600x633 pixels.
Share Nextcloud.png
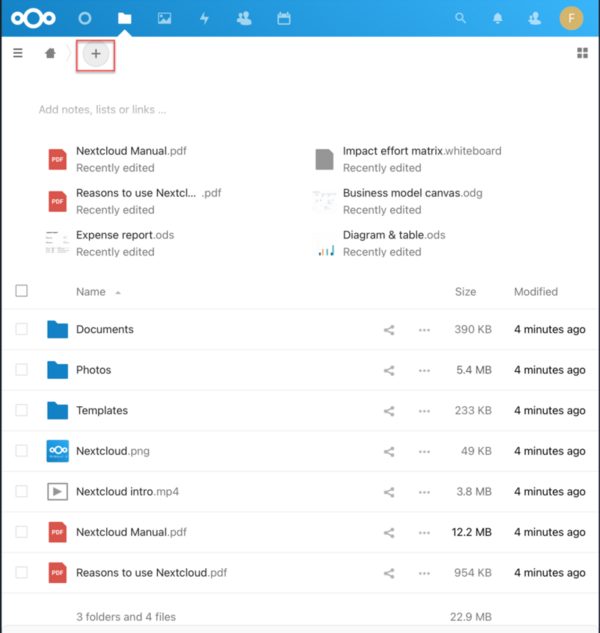click(x=389, y=451)
